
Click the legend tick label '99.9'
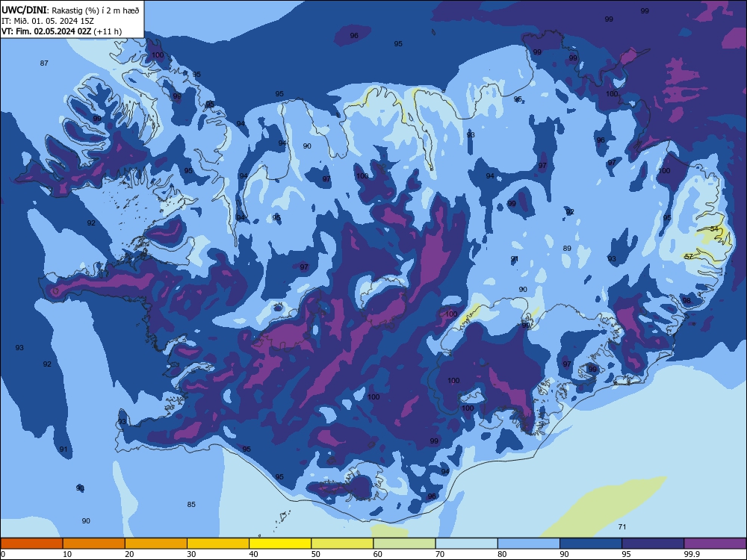click(692, 554)
